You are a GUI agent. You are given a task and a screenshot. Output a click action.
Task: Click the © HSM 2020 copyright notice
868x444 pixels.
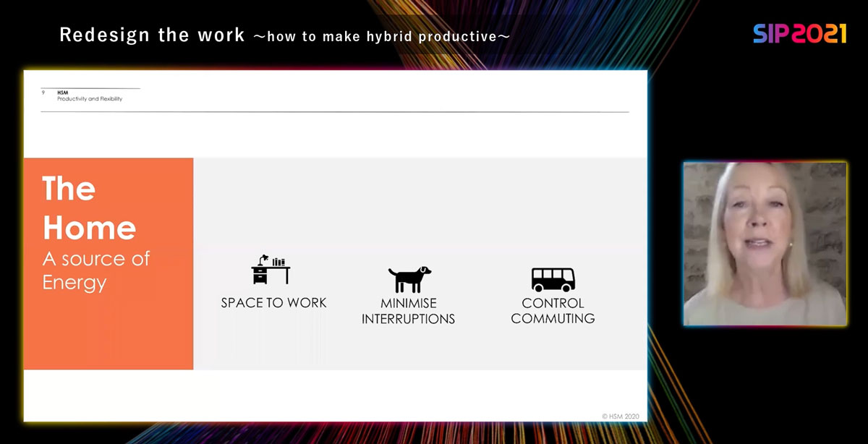[621, 416]
